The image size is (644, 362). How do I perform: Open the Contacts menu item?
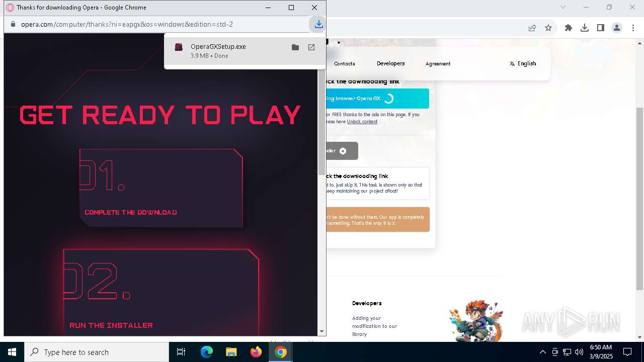pyautogui.click(x=345, y=64)
